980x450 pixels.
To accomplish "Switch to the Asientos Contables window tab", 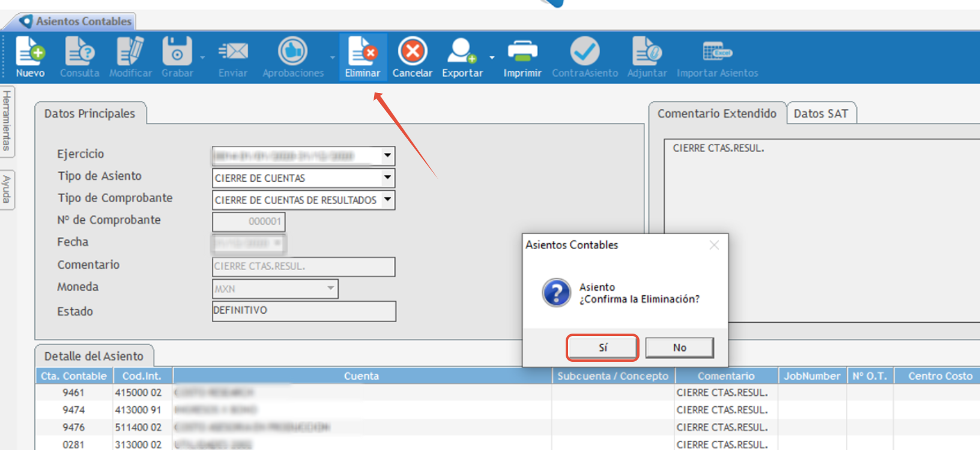I will (x=75, y=22).
